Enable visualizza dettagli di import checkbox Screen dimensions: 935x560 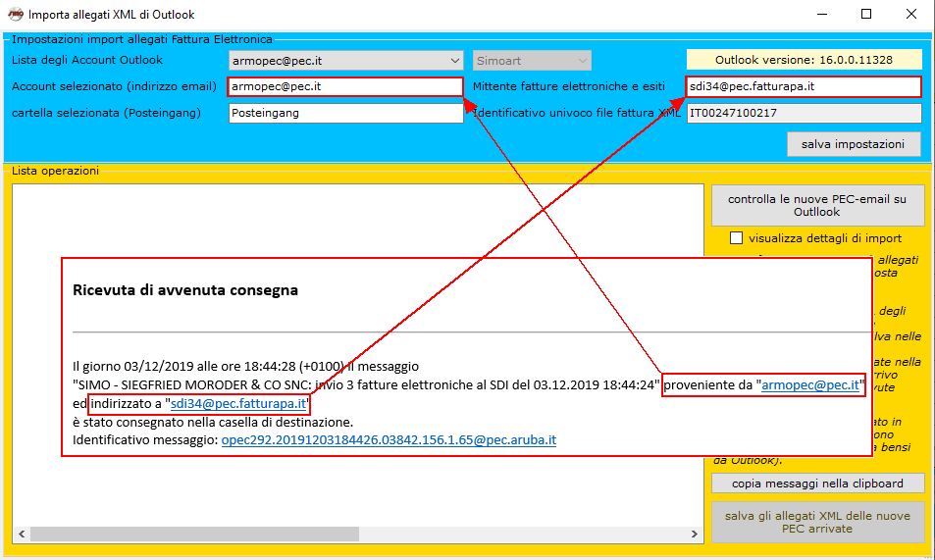[737, 238]
